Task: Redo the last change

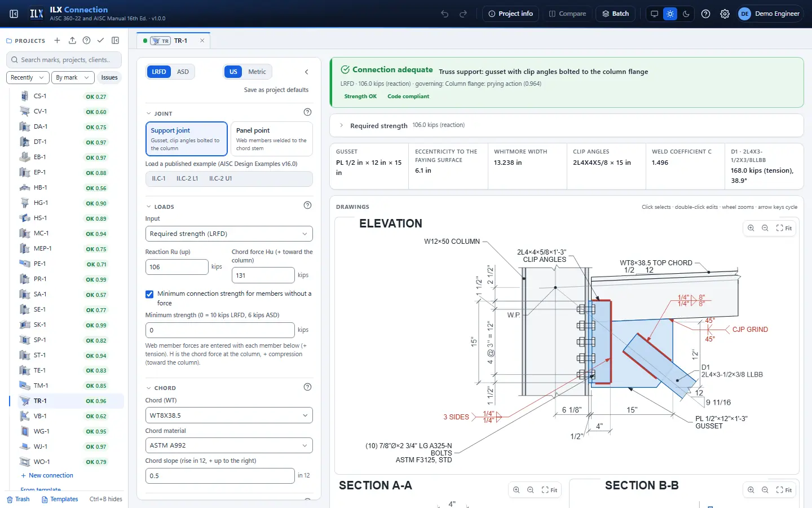Action: click(464, 14)
